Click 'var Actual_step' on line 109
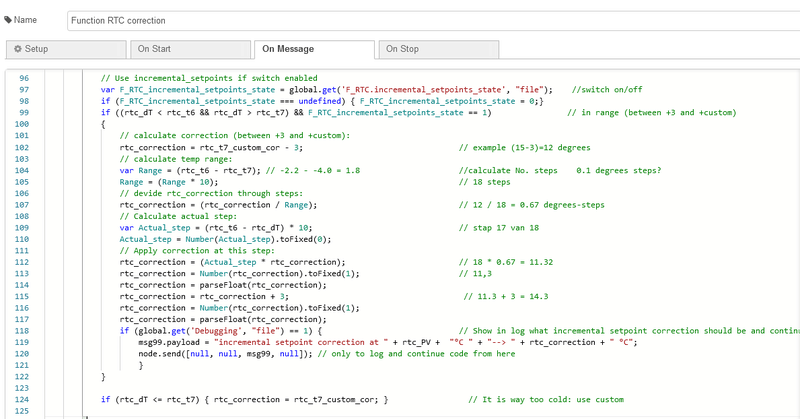Screen dimensions: 800x419 tap(155, 228)
